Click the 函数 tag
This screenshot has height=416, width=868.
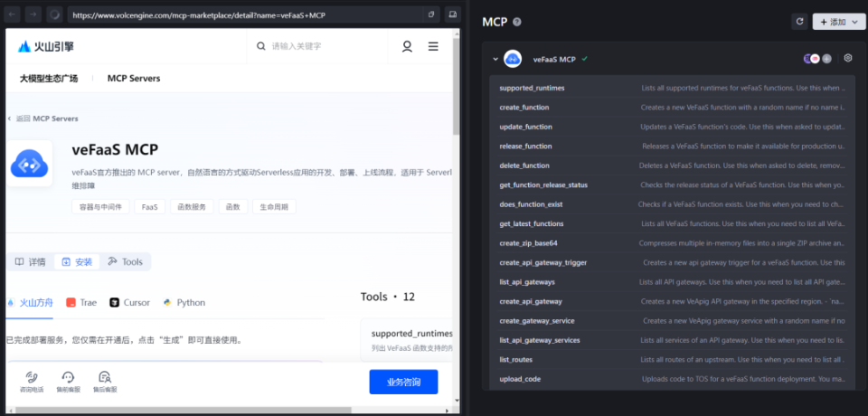233,207
